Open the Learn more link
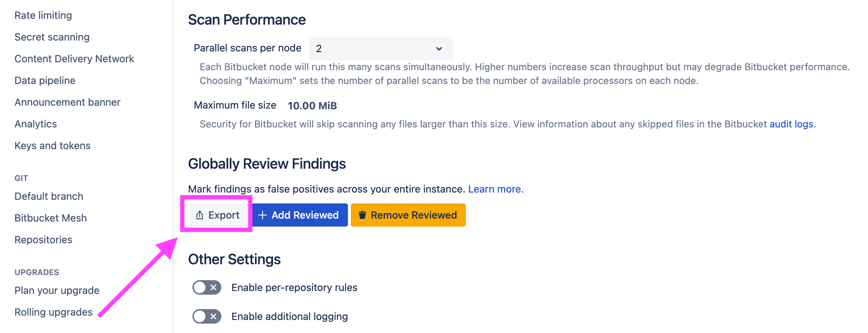The image size is (868, 333). (x=495, y=189)
